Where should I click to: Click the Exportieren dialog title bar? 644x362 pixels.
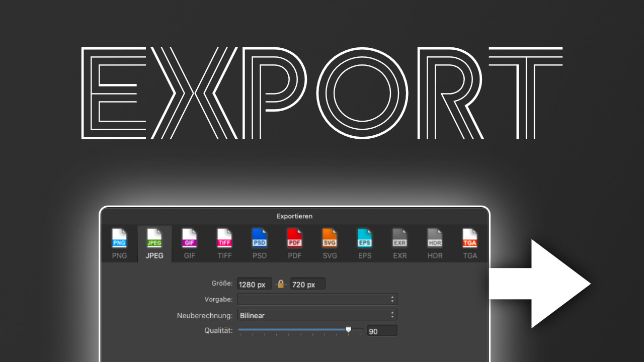pyautogui.click(x=294, y=216)
